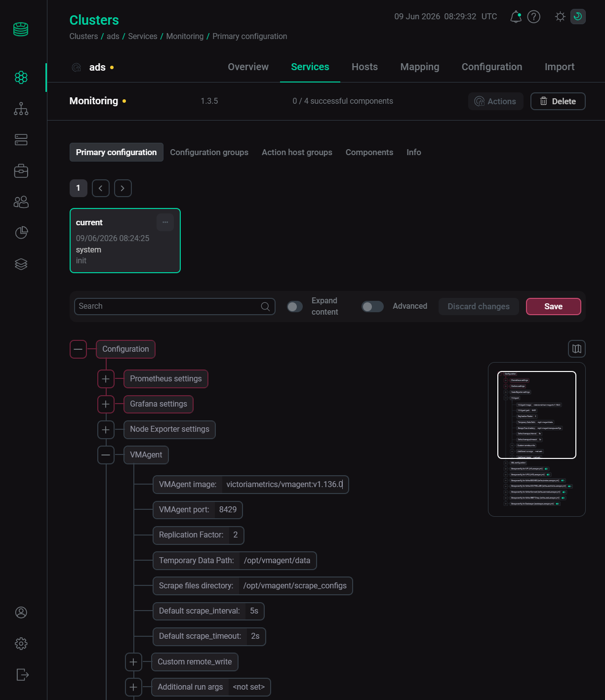Open Jobs briefcase sidebar icon

point(21,171)
